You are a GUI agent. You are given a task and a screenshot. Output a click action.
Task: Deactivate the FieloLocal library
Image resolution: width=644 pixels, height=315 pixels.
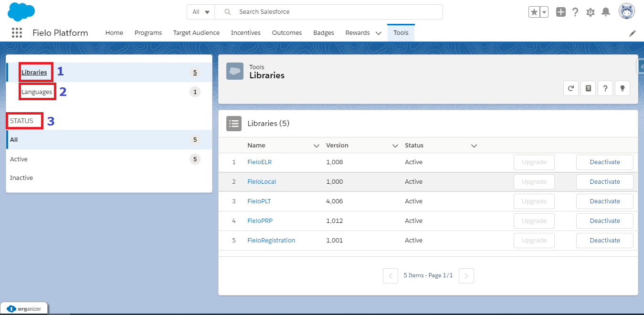[605, 182]
